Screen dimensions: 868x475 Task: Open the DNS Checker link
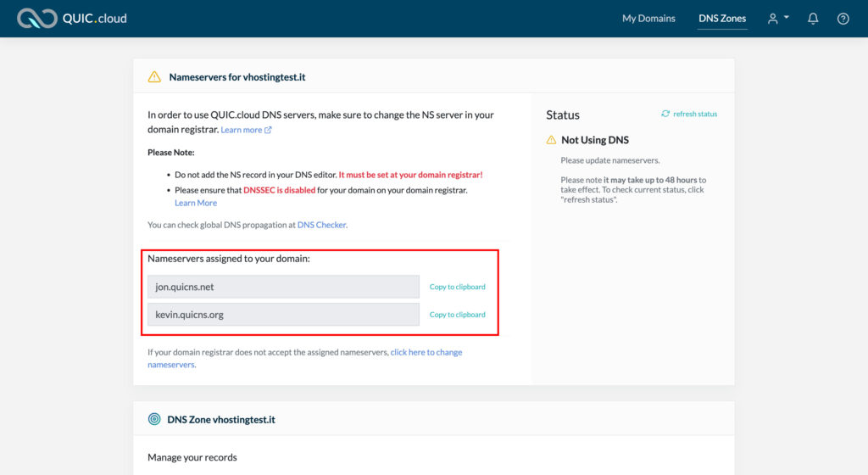(x=321, y=225)
